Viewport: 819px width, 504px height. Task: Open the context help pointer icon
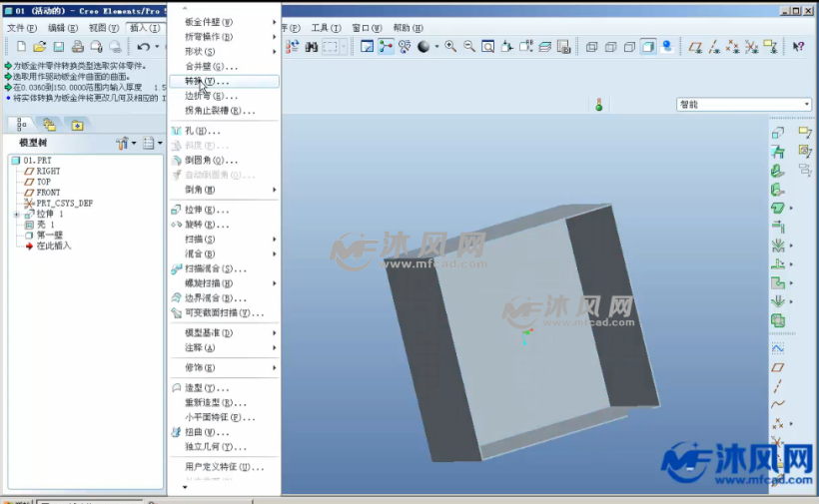[x=798, y=47]
